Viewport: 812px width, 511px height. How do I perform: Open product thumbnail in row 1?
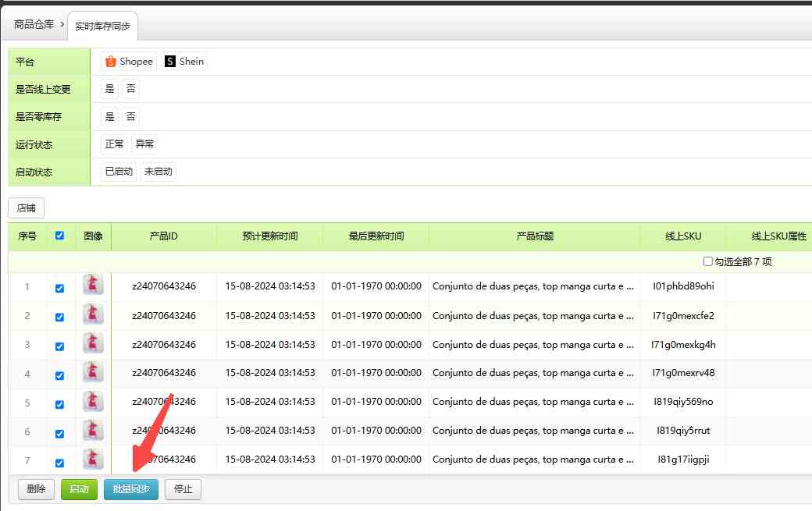pos(93,286)
